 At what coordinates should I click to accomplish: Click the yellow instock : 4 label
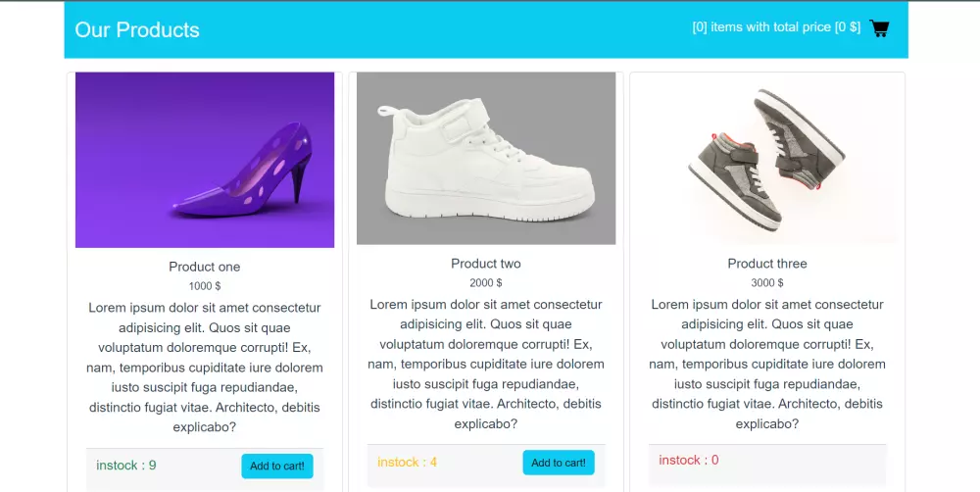tap(407, 463)
